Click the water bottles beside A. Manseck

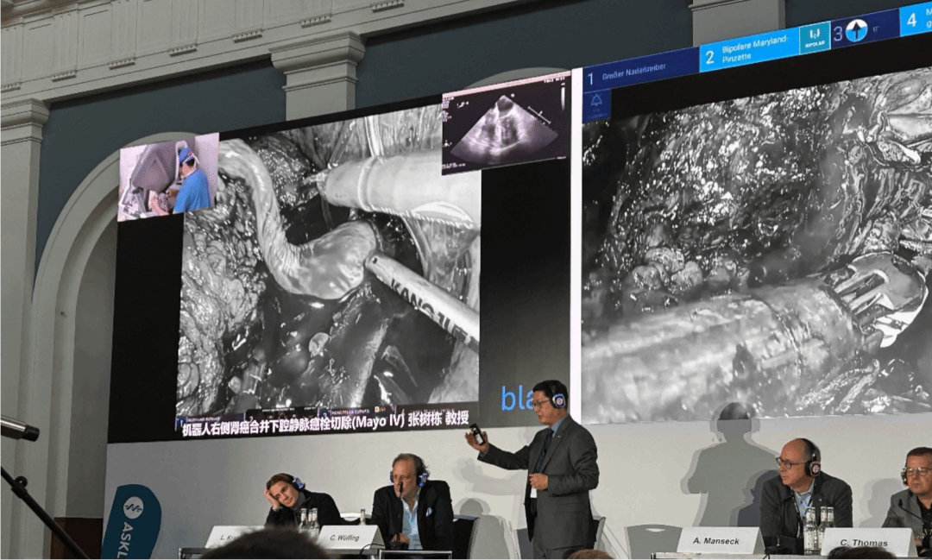pos(815,530)
